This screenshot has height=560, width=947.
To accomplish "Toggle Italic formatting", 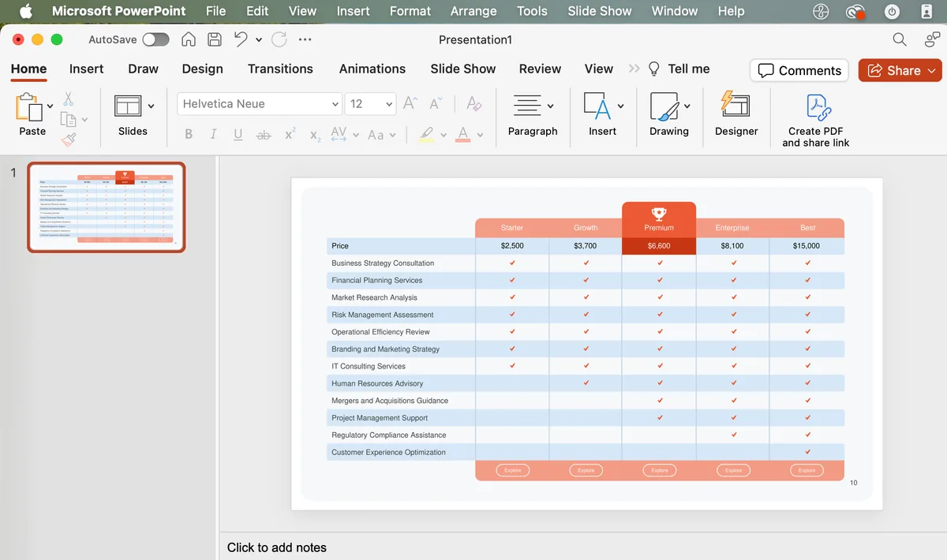I will (x=213, y=134).
